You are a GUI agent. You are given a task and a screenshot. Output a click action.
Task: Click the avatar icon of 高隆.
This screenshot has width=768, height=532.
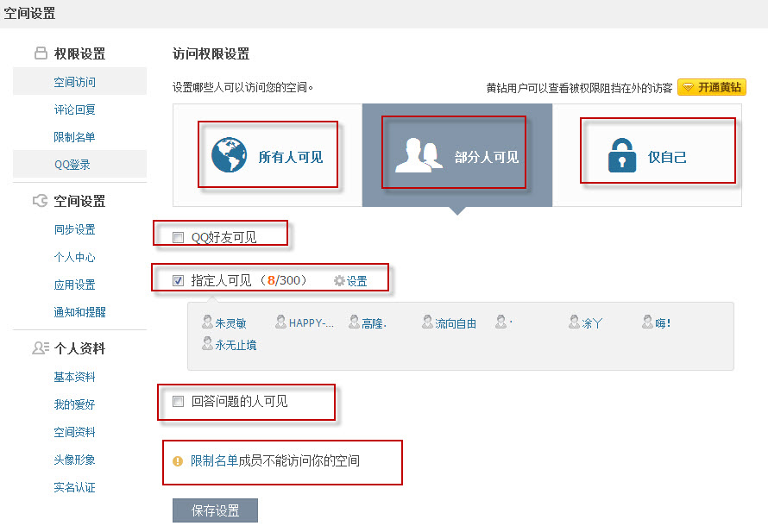tap(354, 322)
